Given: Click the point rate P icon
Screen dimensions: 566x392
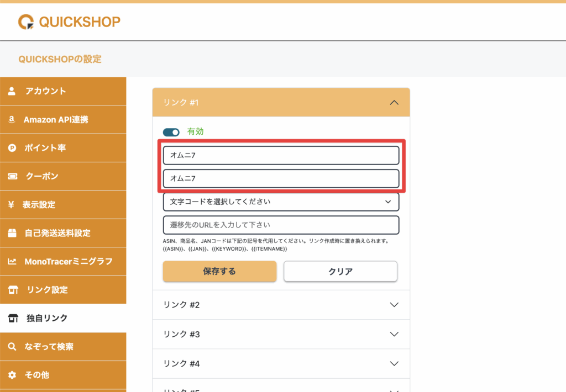Looking at the screenshot, I should coord(12,148).
